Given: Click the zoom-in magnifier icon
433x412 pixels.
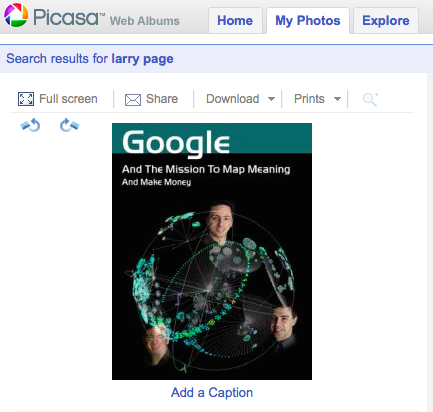Looking at the screenshot, I should (x=370, y=99).
